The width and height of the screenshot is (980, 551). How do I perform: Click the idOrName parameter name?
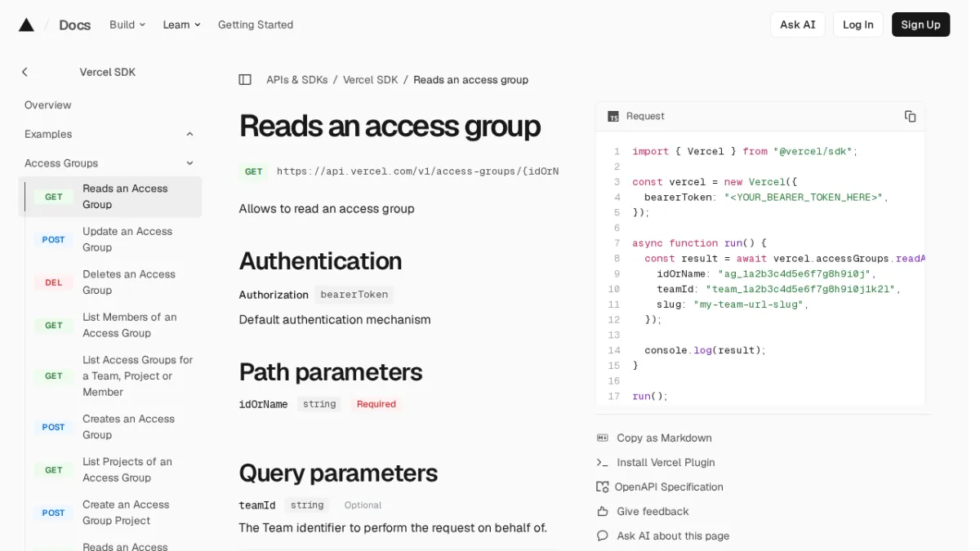click(x=263, y=404)
